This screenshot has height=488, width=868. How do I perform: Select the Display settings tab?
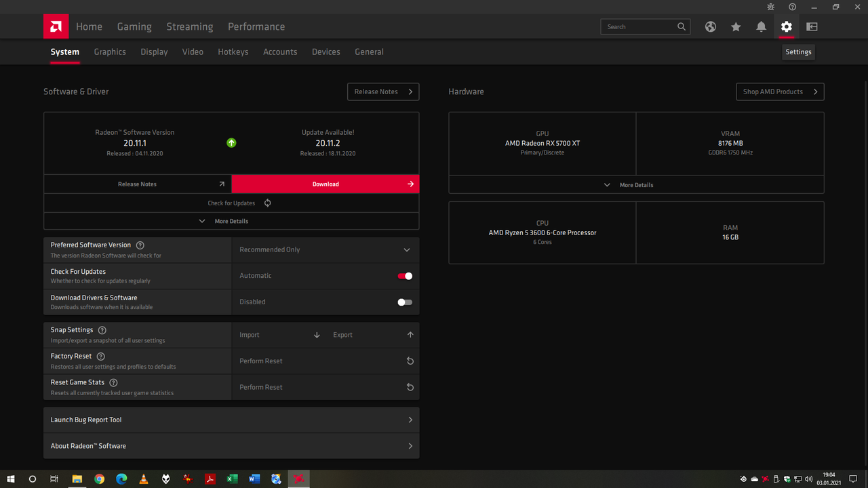(154, 52)
